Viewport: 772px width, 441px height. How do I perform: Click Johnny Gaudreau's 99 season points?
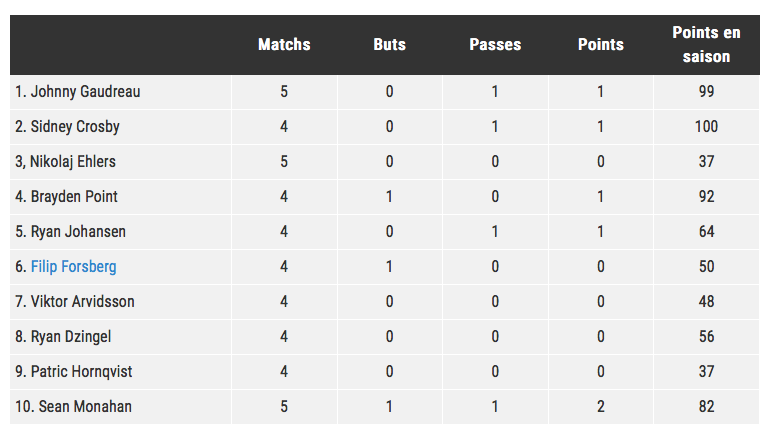pyautogui.click(x=706, y=92)
